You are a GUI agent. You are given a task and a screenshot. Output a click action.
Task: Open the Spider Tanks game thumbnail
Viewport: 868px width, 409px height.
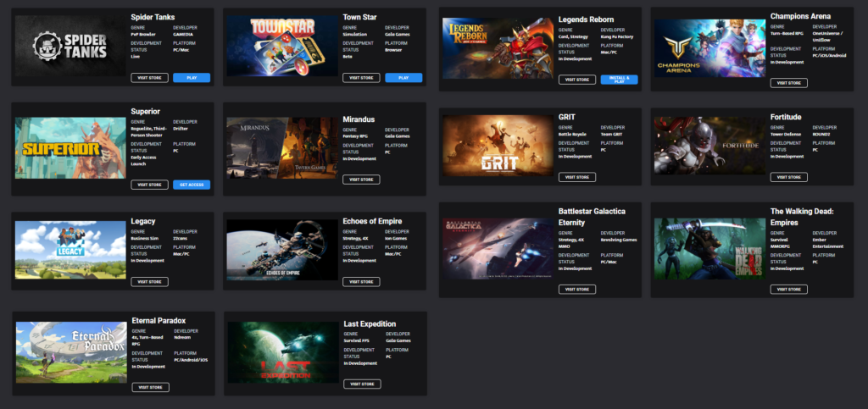coord(70,46)
